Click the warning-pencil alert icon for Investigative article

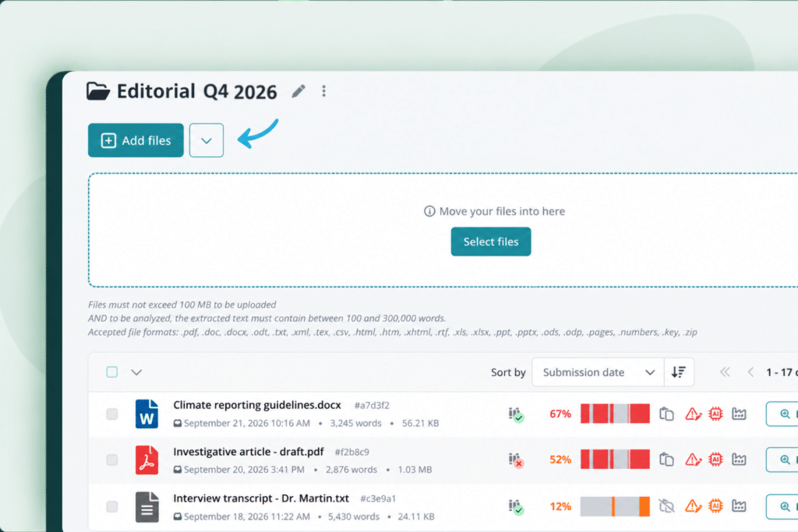coord(693,460)
